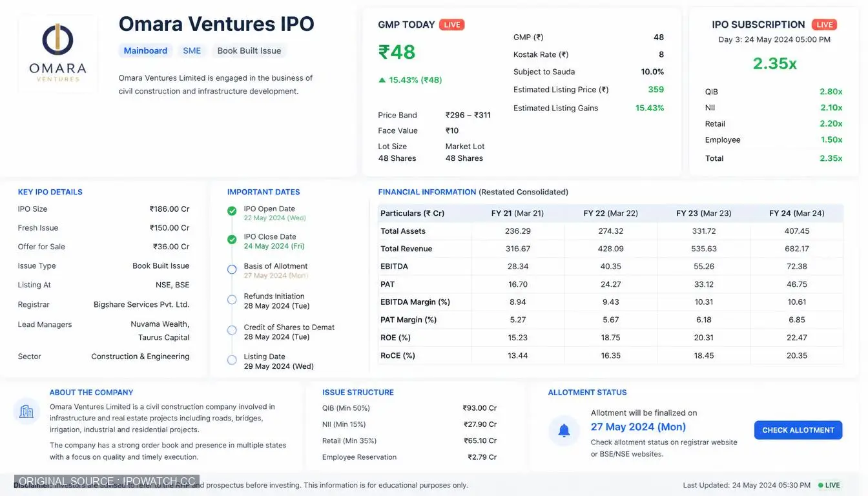
Task: Click Nuvama Wealth lead manager
Action: [160, 325]
